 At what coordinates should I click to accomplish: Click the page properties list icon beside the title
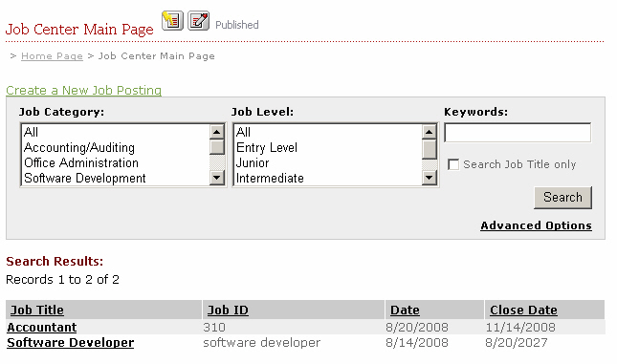point(172,20)
